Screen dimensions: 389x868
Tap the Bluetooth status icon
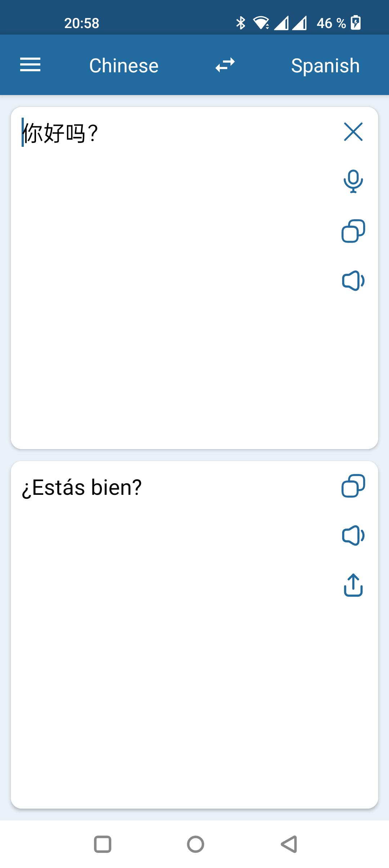tap(241, 23)
